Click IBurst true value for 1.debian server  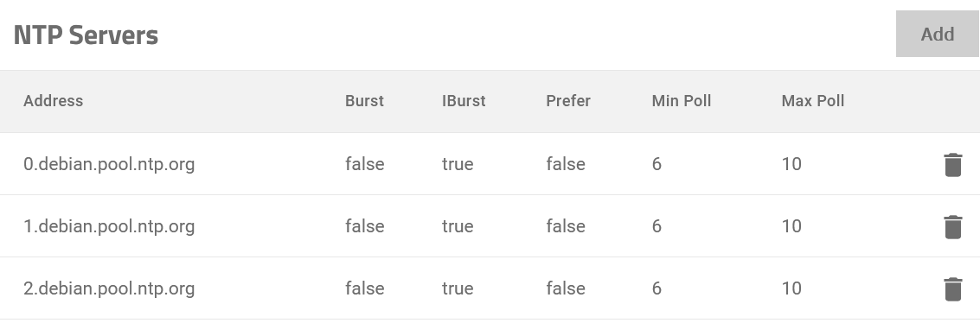tap(458, 226)
